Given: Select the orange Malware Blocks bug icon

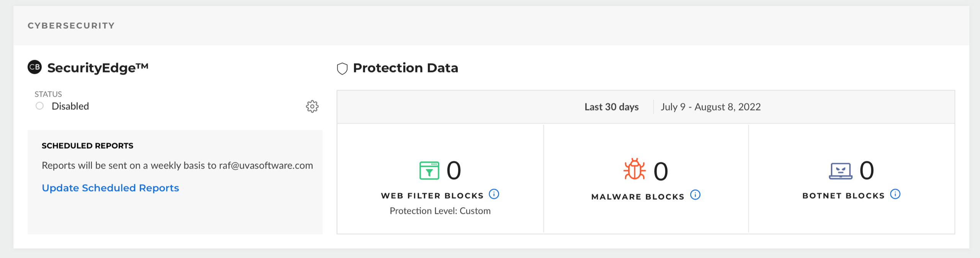Looking at the screenshot, I should click(x=635, y=171).
